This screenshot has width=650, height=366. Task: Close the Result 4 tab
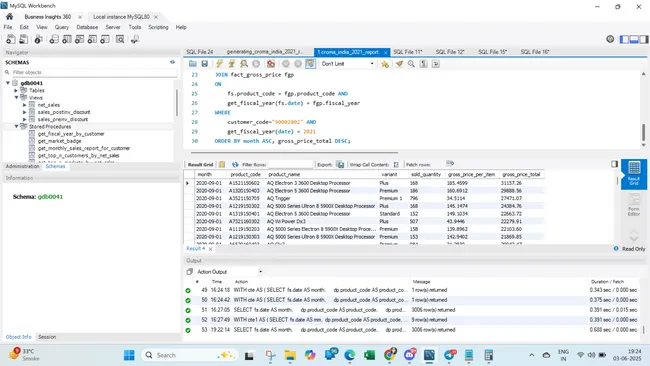point(211,249)
